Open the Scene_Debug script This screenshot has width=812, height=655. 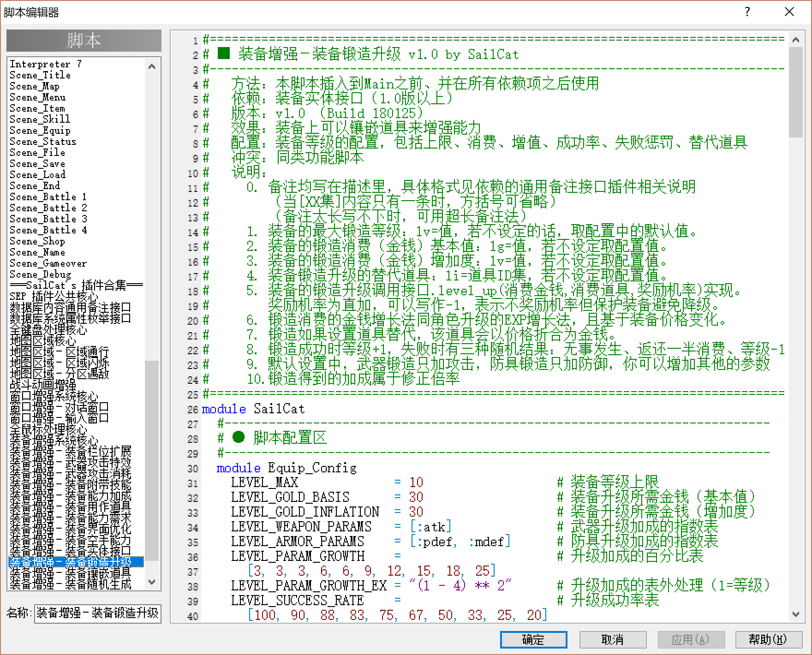[x=41, y=274]
